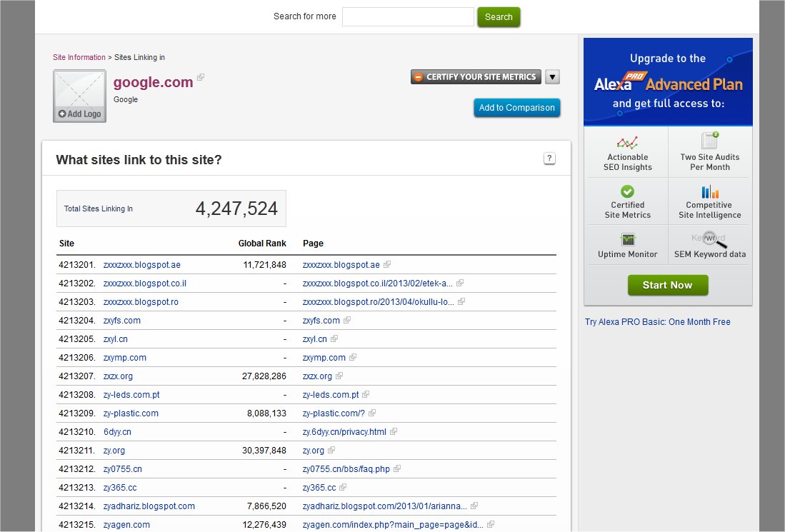Focus the Search for more input field

(408, 16)
